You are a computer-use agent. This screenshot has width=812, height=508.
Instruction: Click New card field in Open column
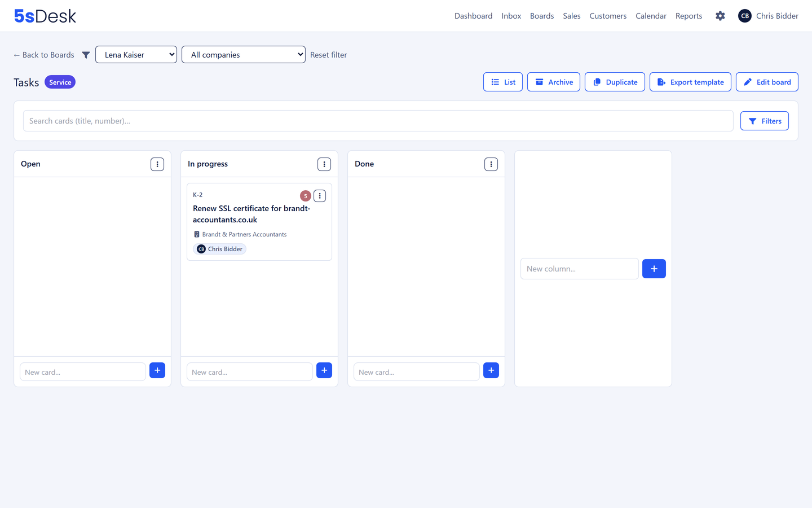point(83,372)
